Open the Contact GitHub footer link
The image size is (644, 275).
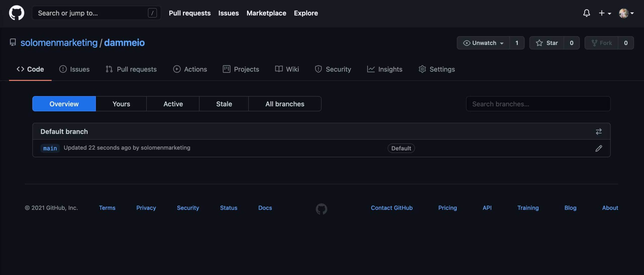coord(391,208)
